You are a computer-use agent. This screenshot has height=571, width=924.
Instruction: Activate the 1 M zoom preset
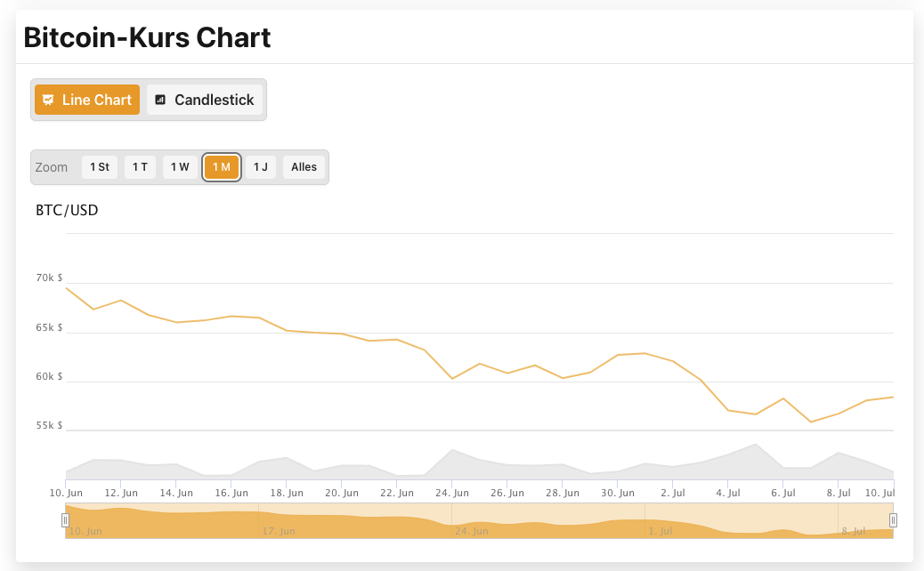[221, 167]
